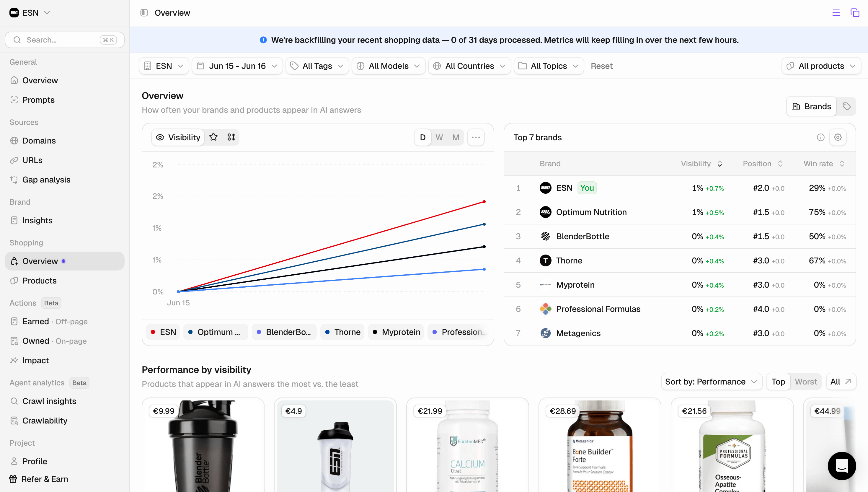The height and width of the screenshot is (492, 868).
Task: Expand the All Countries filter
Action: [469, 66]
